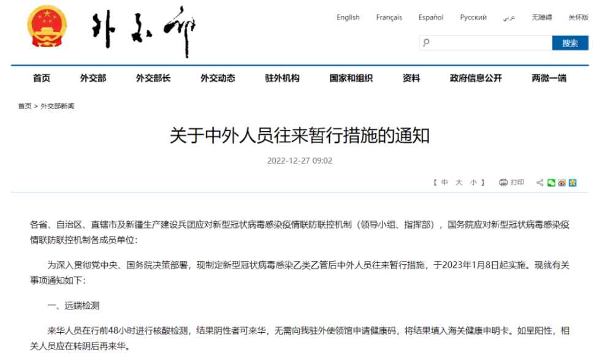Click the article title 关于中外人员往来暂行措施的通知
Image resolution: width=613 pixels, height=364 pixels.
click(x=300, y=135)
